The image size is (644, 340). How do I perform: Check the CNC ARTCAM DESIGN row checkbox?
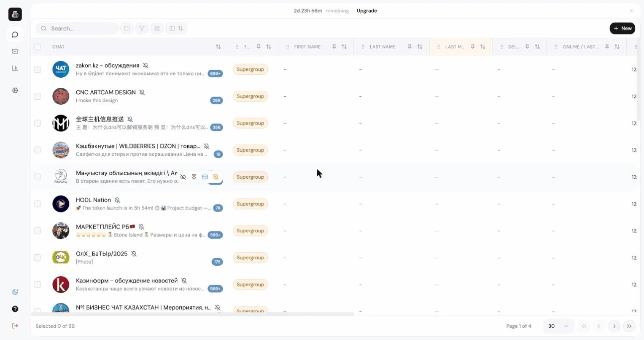click(x=38, y=96)
